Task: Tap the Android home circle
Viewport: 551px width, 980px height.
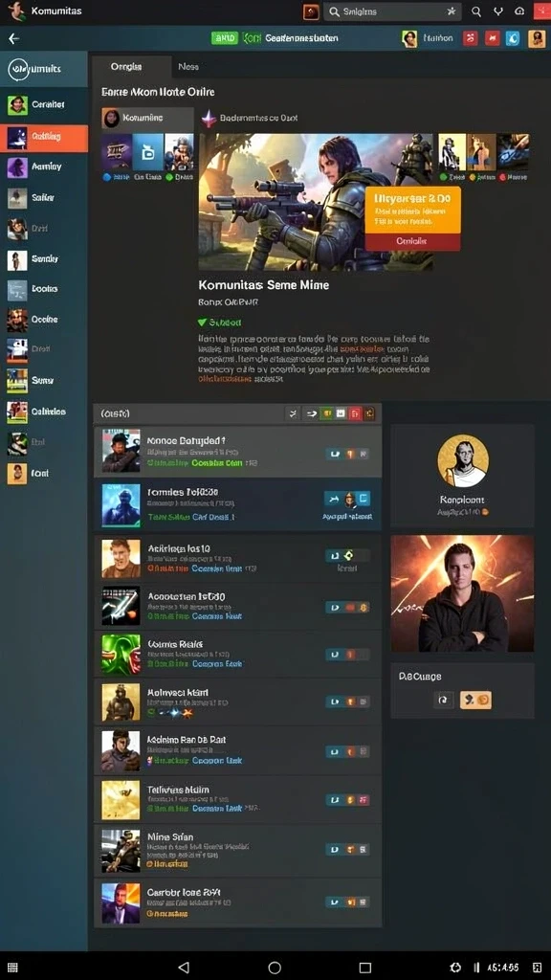Action: tap(275, 968)
